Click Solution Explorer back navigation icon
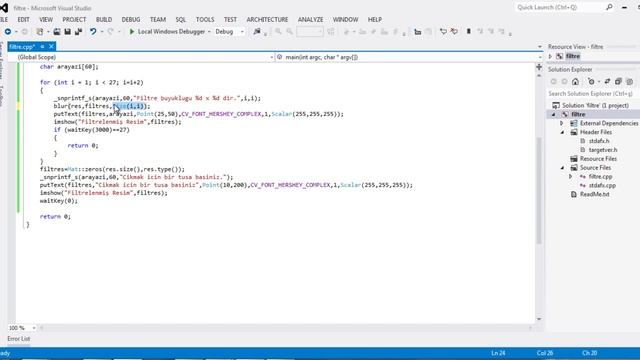This screenshot has width=640, height=360. [x=553, y=82]
